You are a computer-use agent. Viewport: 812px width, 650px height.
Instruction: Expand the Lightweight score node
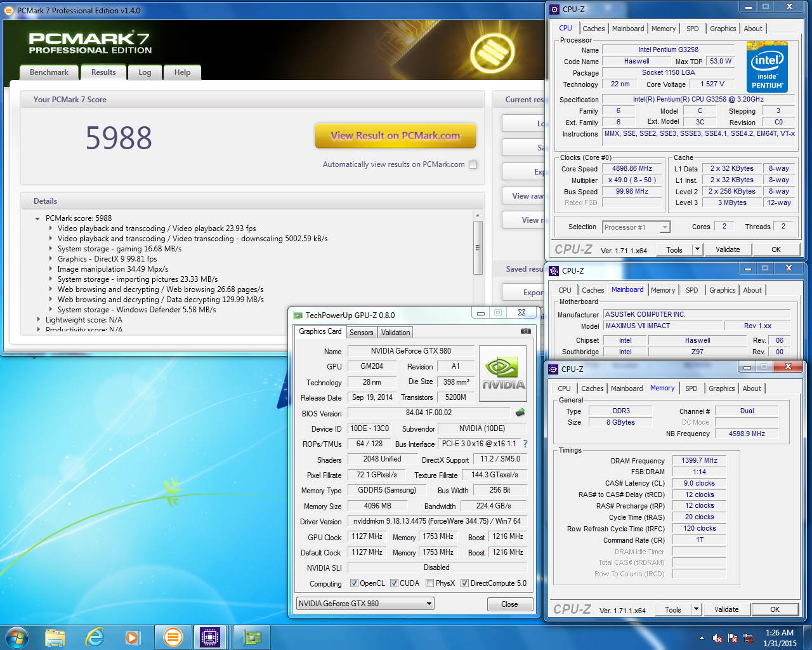(x=39, y=320)
